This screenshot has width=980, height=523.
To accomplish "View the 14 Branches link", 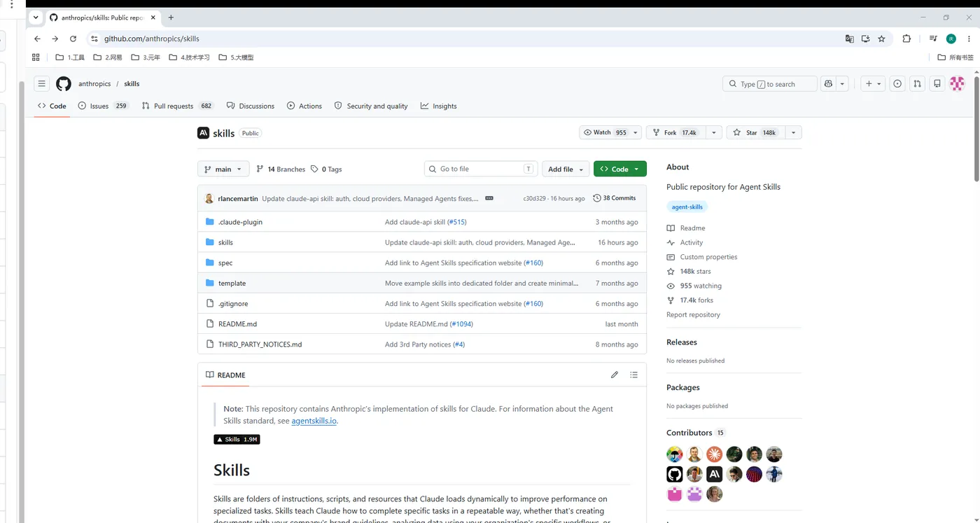I will [x=281, y=169].
